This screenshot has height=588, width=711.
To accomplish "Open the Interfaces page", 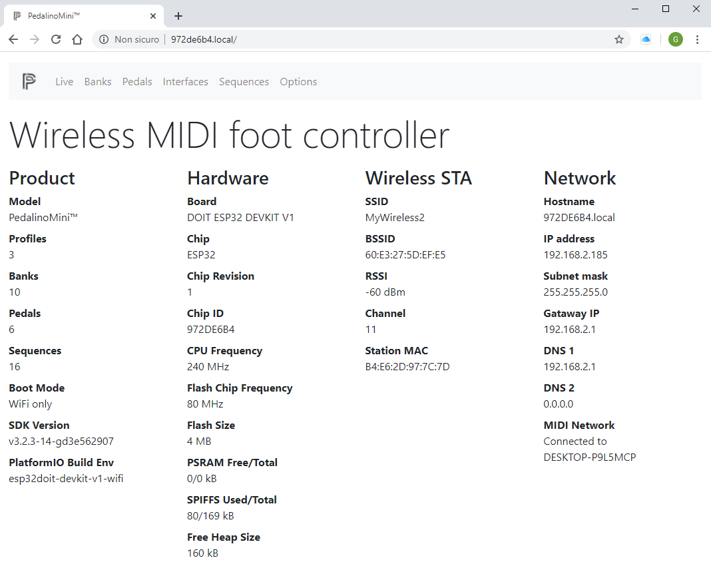I will [x=186, y=82].
